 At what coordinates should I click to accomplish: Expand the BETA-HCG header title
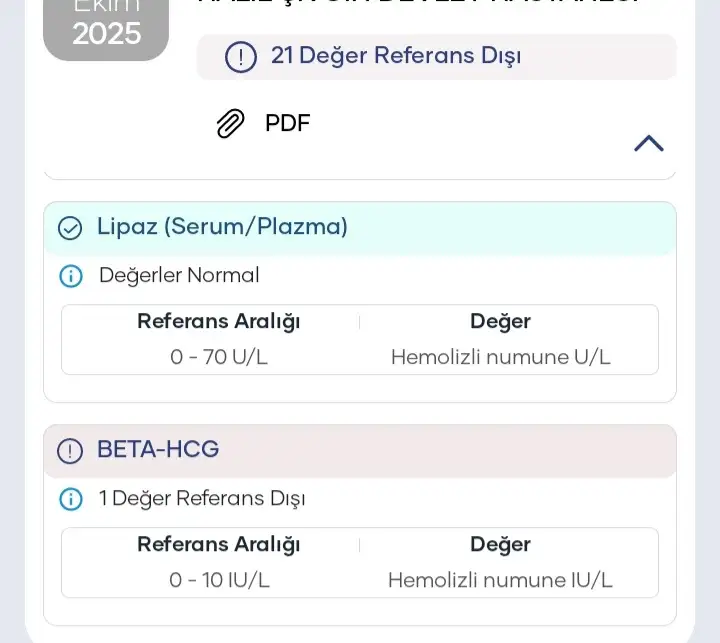[158, 450]
